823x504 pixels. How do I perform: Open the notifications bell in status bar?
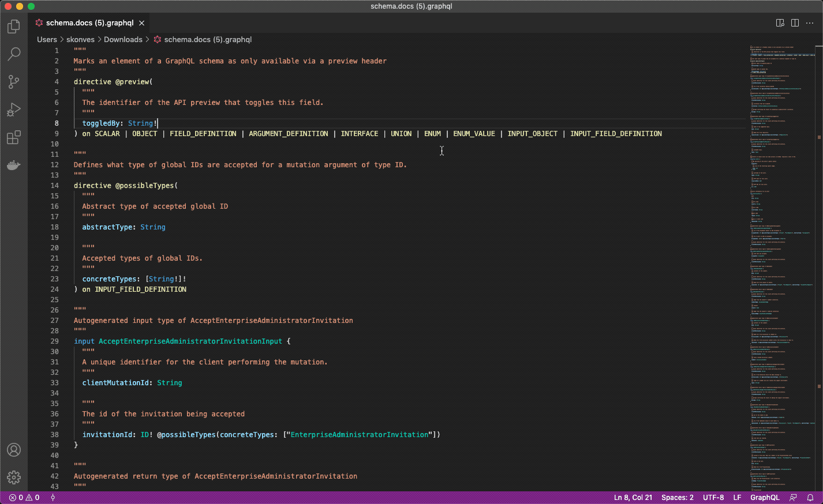point(810,498)
